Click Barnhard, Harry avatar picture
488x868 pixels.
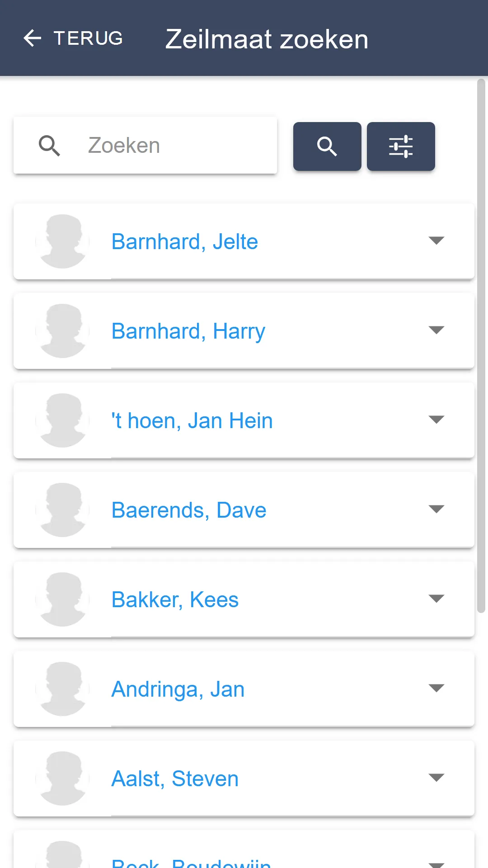click(x=62, y=331)
